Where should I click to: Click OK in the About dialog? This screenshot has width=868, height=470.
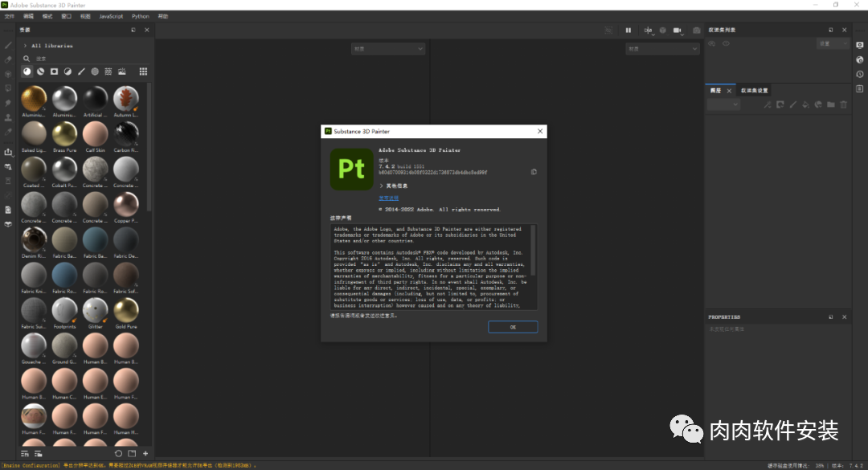[x=513, y=327]
